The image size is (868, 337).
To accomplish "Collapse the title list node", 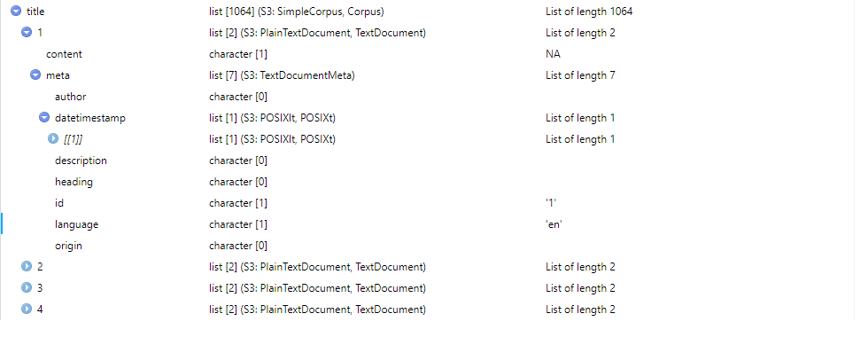I will pyautogui.click(x=16, y=11).
